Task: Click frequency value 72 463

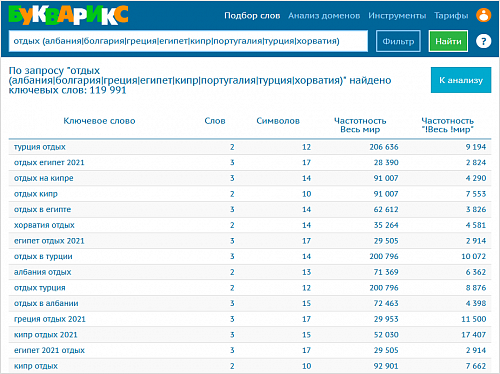Action: click(386, 304)
